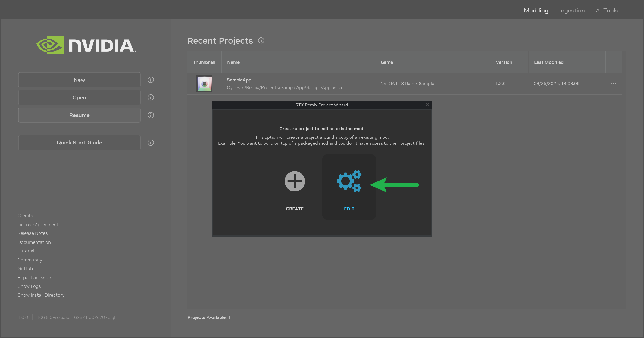This screenshot has height=338, width=644.
Task: Click info icon next to Recent Projects
Action: click(x=261, y=41)
